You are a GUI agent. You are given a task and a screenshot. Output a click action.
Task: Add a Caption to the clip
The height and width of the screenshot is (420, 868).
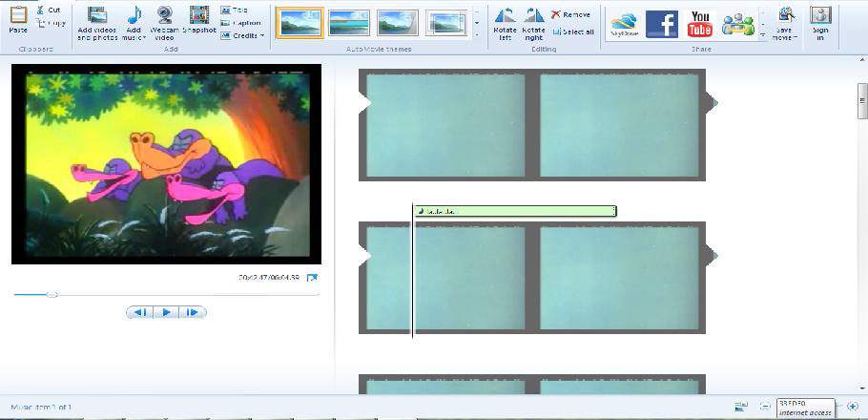pos(240,23)
